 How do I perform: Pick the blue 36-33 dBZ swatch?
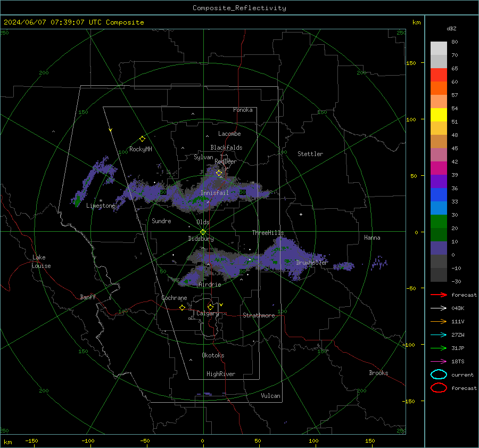click(x=439, y=195)
